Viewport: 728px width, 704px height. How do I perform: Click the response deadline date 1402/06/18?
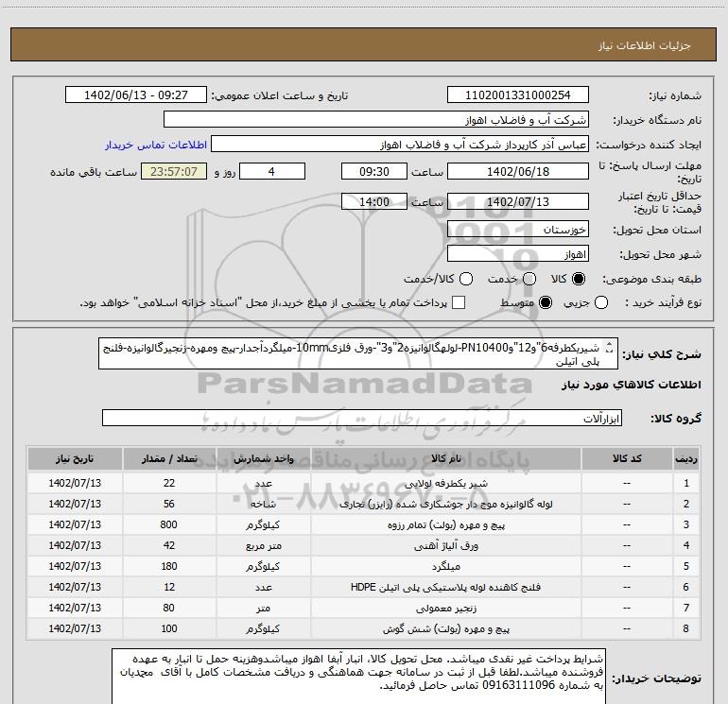(x=518, y=172)
